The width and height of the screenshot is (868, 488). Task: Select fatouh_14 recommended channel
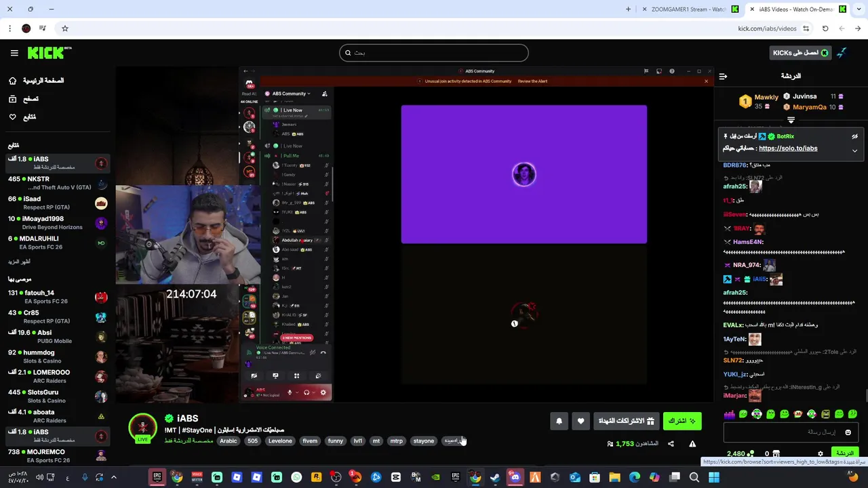tap(58, 297)
